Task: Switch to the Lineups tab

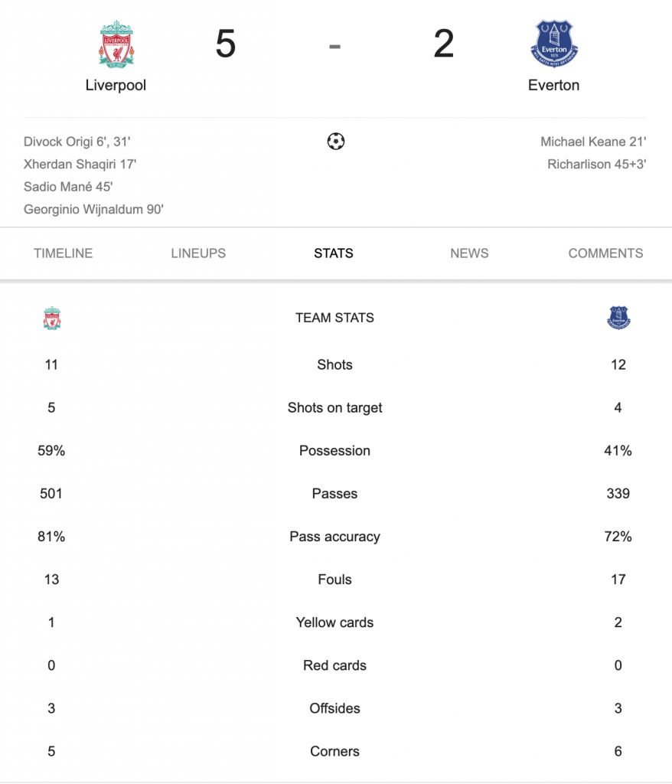Action: pos(198,253)
